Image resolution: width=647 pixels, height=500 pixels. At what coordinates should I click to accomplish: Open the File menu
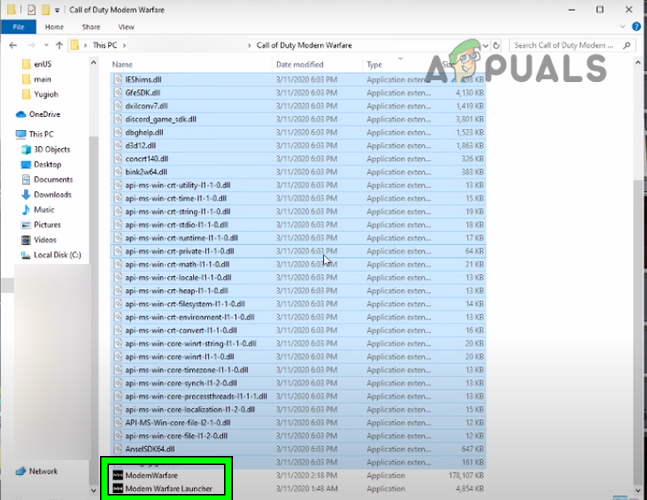pos(19,27)
